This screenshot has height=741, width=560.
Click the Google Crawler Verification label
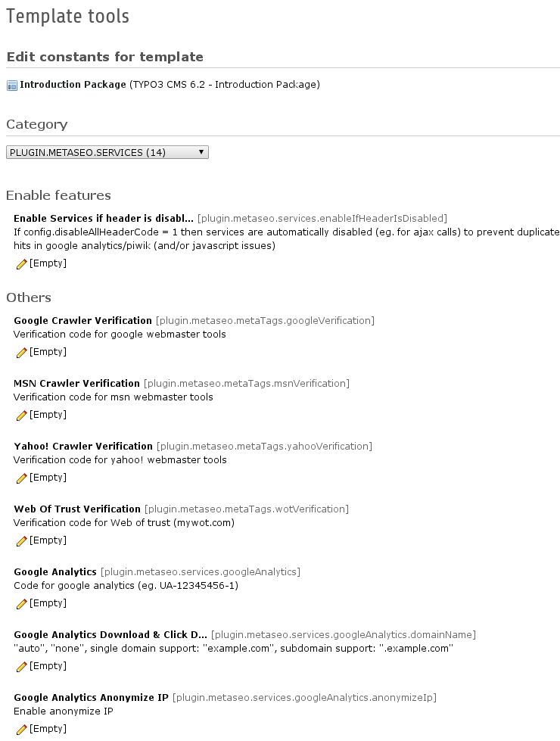(82, 321)
